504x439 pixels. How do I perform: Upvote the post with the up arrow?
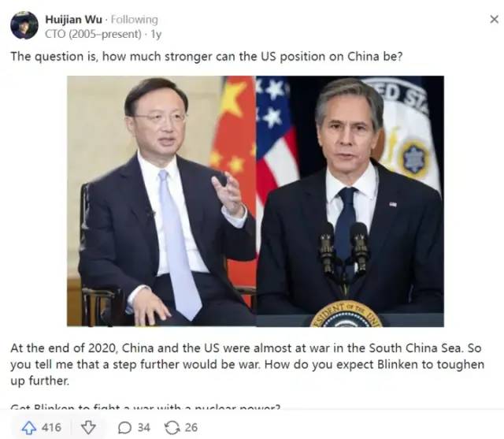[29, 427]
